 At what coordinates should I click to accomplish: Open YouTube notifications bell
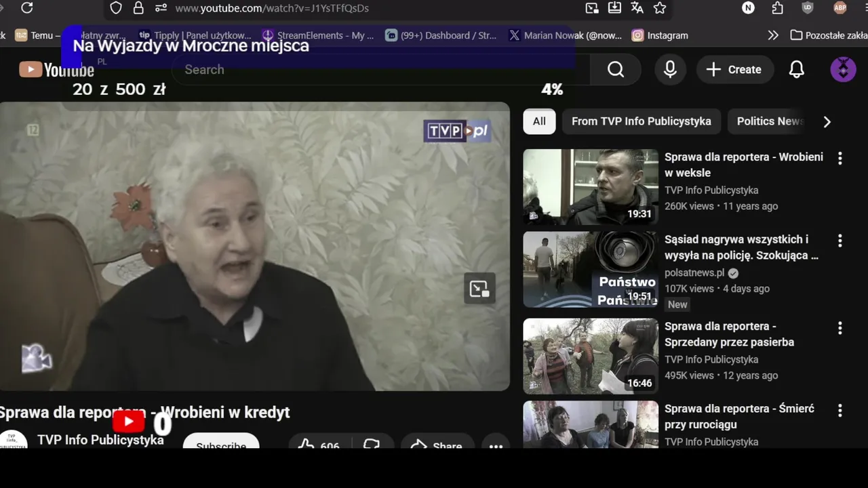tap(797, 69)
